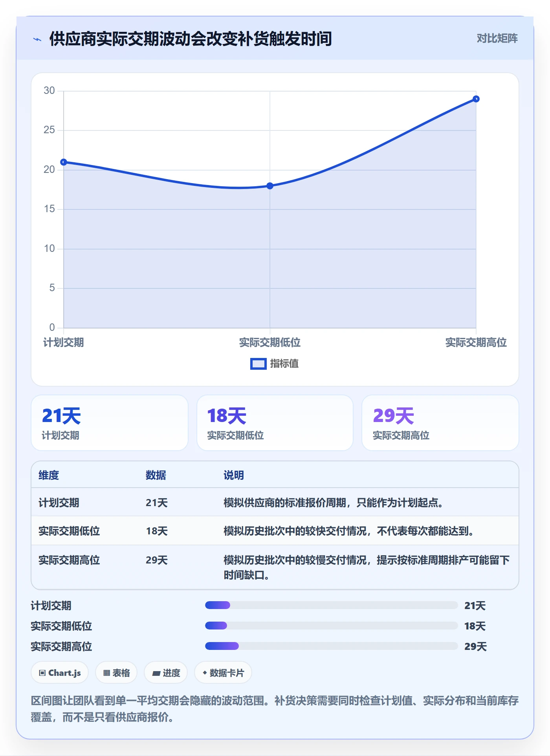Click the grid icon in 表格 chip
This screenshot has height=756, width=550.
[x=106, y=673]
